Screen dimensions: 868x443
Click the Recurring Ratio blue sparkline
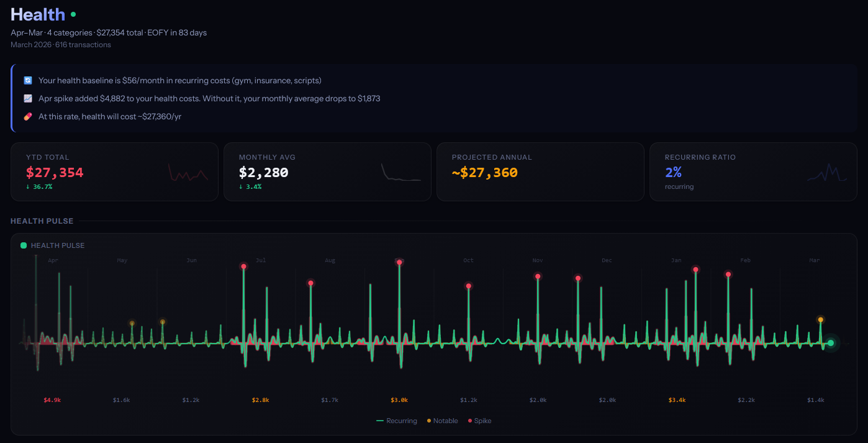pyautogui.click(x=826, y=173)
